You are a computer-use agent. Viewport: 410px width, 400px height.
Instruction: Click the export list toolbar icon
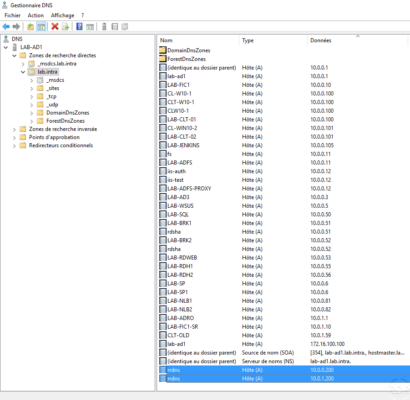click(x=66, y=27)
